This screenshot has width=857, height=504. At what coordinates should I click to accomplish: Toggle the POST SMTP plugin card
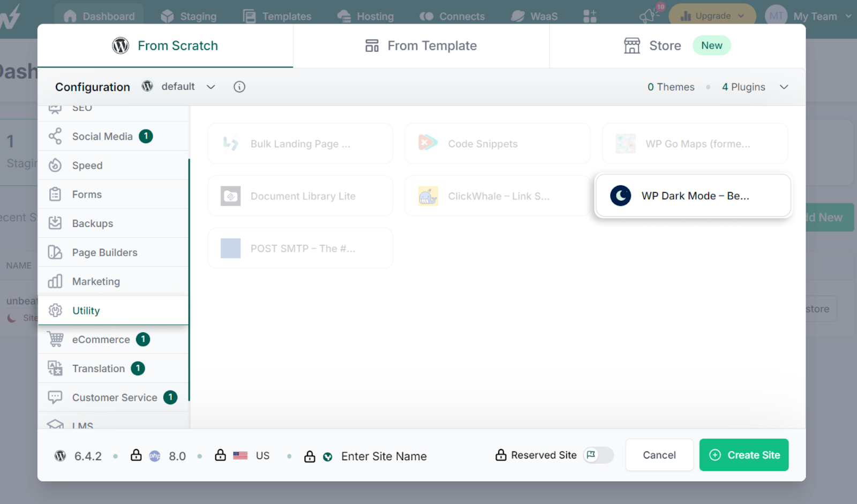click(x=300, y=249)
